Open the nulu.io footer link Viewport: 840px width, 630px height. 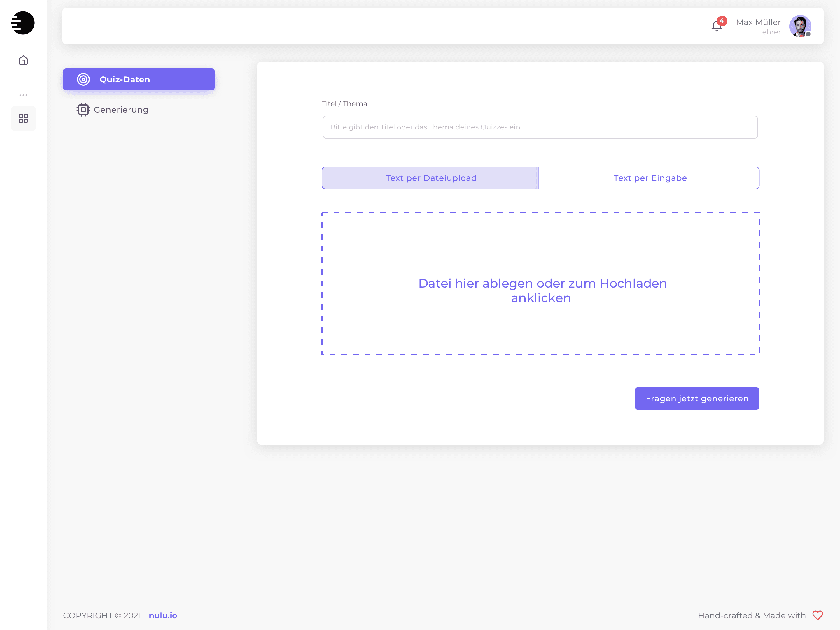click(x=163, y=615)
